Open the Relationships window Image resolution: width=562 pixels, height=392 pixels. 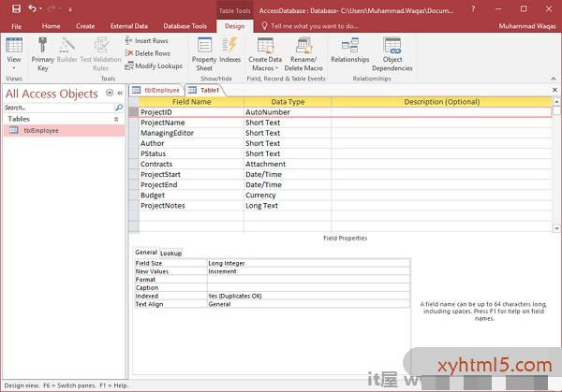click(x=349, y=51)
